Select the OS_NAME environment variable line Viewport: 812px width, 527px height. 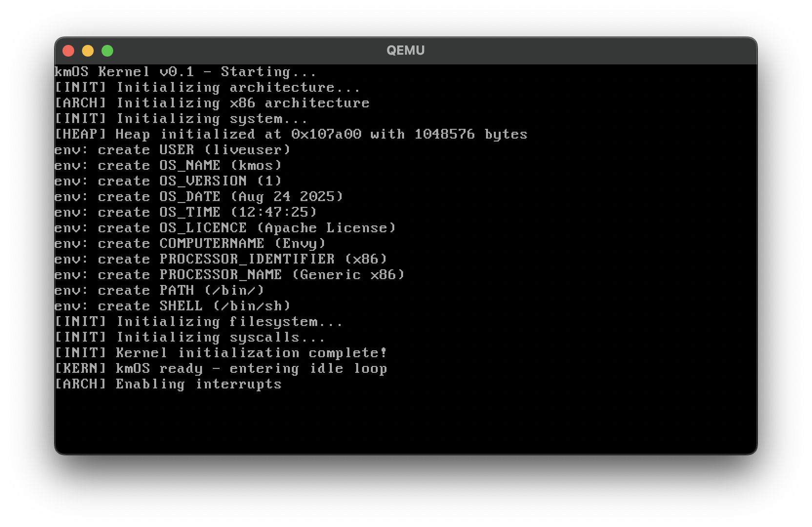point(168,165)
